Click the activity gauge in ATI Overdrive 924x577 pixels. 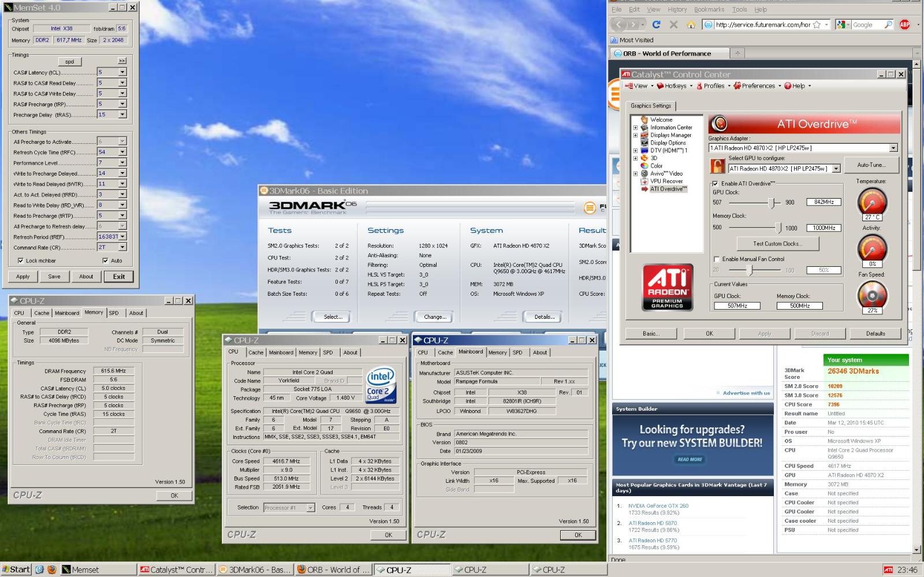[x=872, y=249]
